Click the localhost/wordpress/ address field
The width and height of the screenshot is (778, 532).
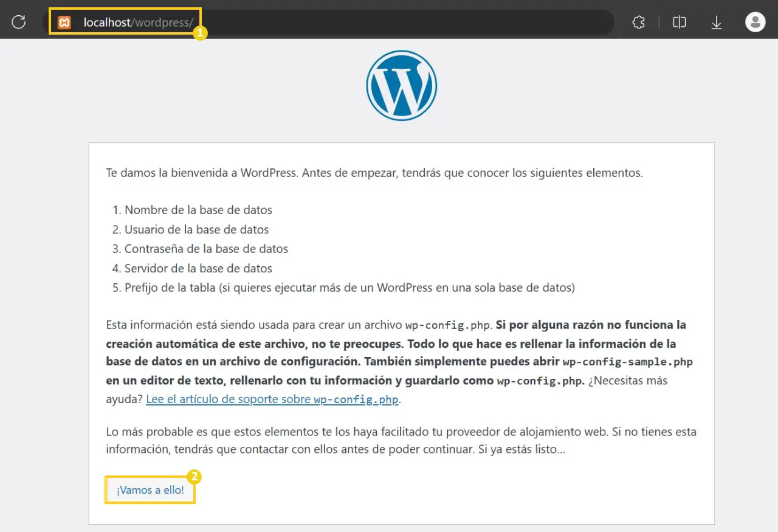pos(328,22)
